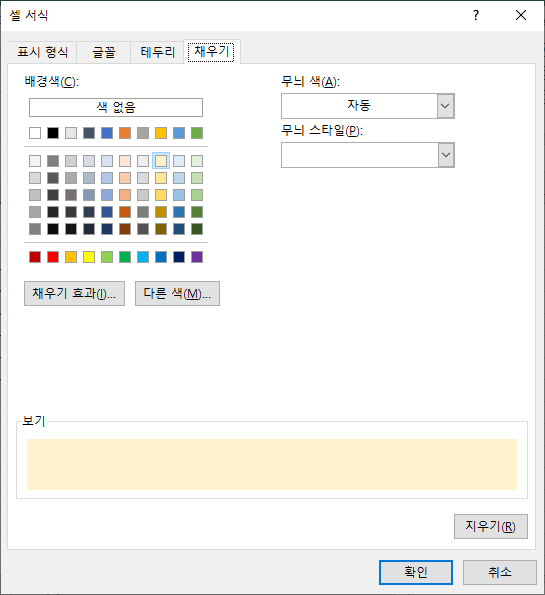Screen dimensions: 545x595
Task: Select the 채우기 tab
Action: tap(211, 52)
